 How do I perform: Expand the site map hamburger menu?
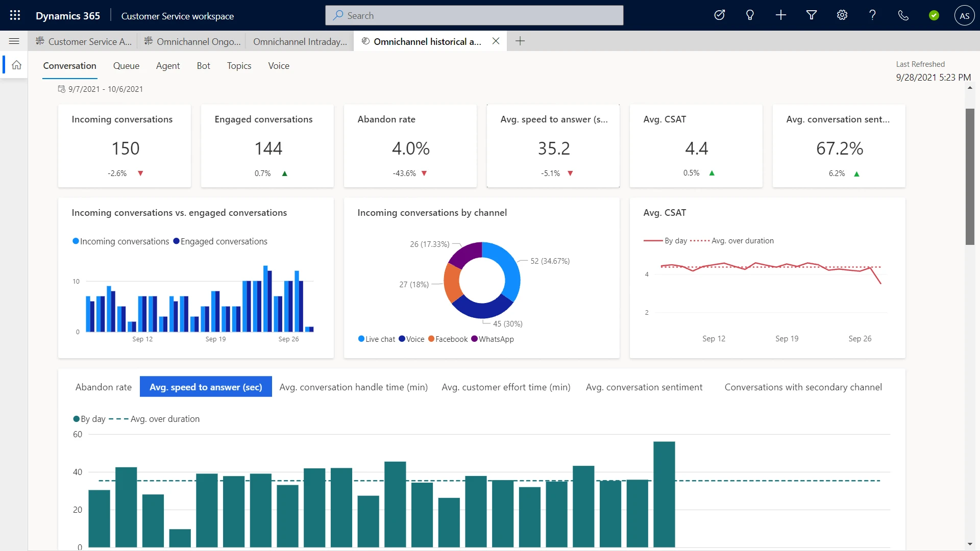(x=14, y=40)
